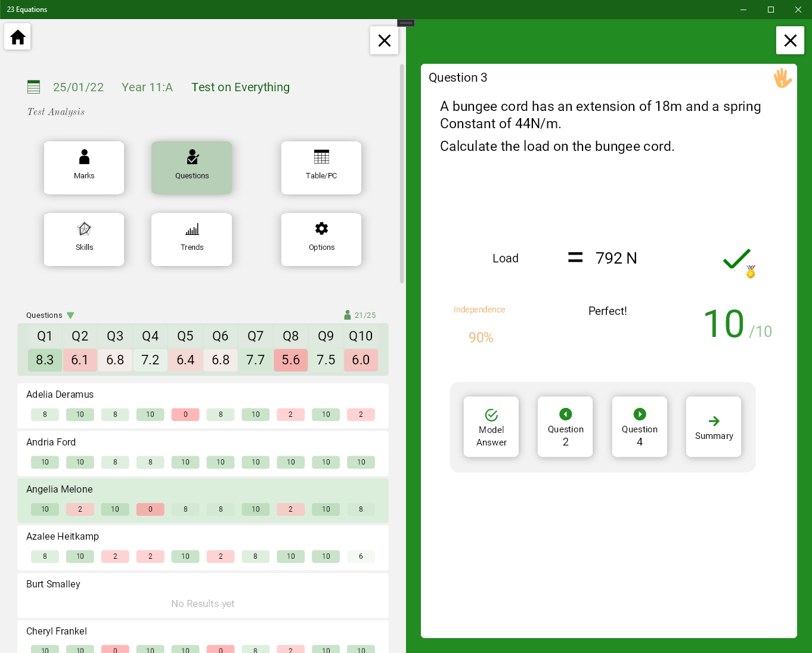Open Azalee Heitkamp's Q10 score of 6

tap(361, 556)
